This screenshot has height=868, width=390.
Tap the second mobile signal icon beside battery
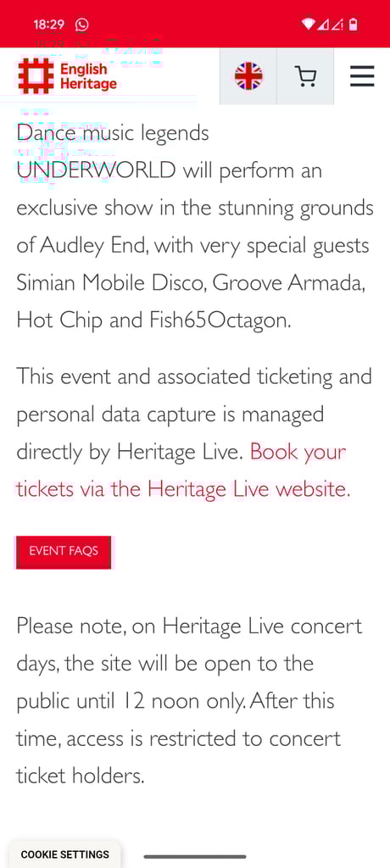point(337,25)
